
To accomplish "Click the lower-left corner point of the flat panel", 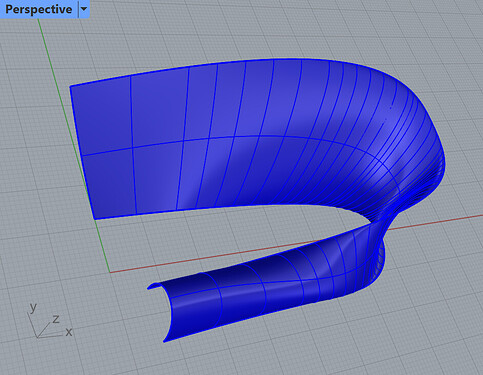I will (x=94, y=219).
